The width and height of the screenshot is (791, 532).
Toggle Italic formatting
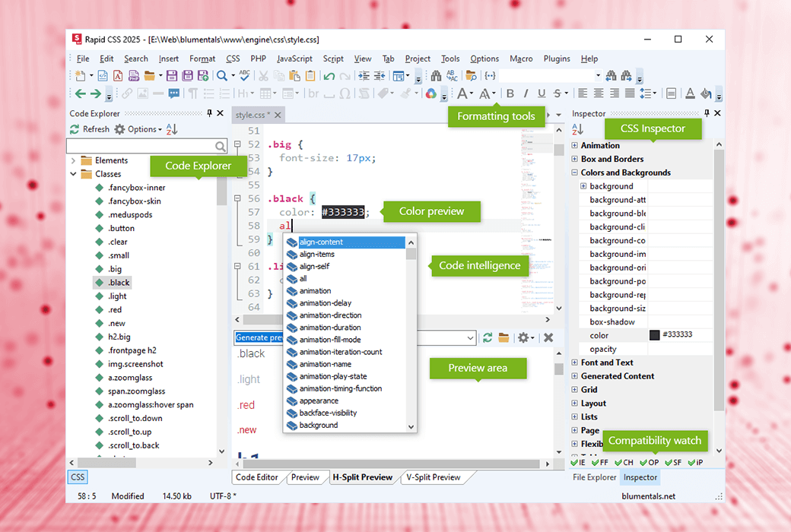(x=526, y=93)
